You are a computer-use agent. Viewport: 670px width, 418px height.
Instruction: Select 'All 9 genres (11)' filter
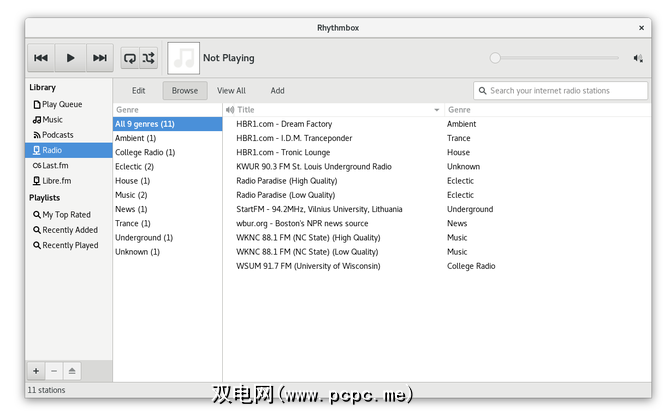168,124
